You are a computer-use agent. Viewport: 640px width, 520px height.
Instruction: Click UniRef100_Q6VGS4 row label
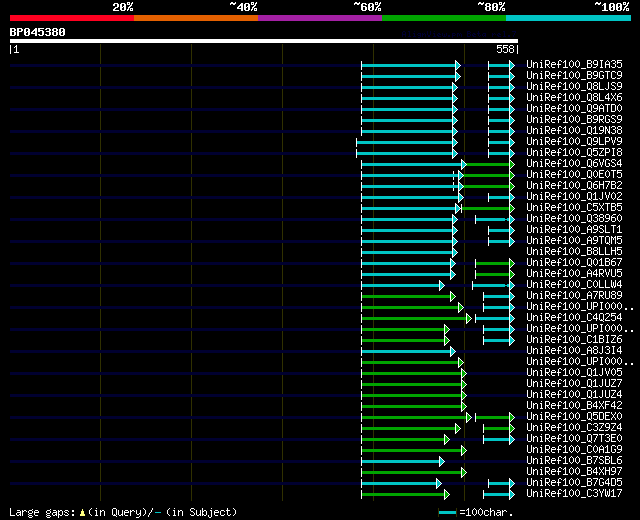click(x=574, y=164)
